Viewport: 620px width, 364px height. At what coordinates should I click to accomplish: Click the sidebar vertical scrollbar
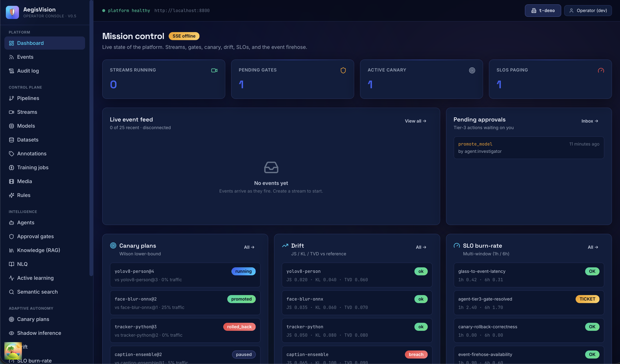pos(91,138)
